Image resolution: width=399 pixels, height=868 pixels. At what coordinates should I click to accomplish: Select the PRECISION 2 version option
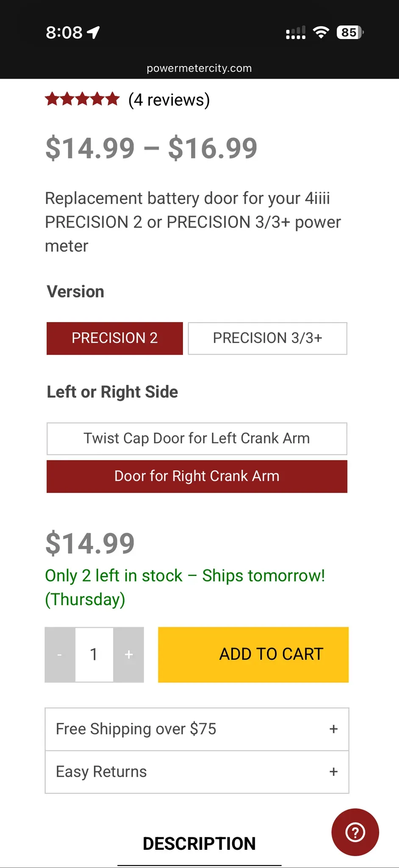click(x=115, y=338)
